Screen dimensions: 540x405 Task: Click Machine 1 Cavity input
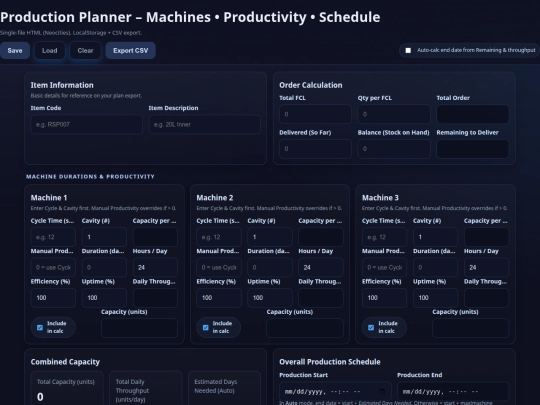coord(104,237)
